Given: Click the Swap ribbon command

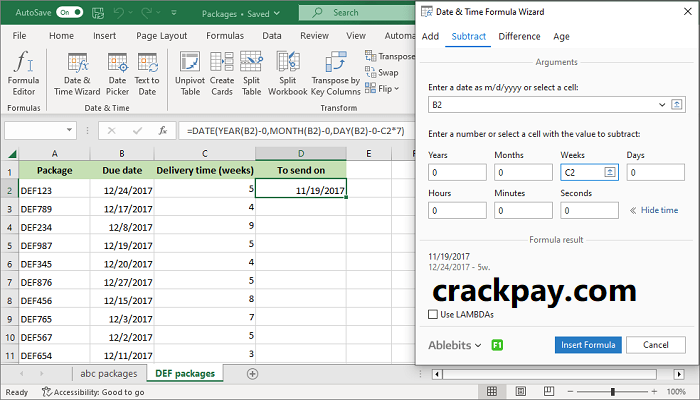Looking at the screenshot, I should [x=382, y=72].
